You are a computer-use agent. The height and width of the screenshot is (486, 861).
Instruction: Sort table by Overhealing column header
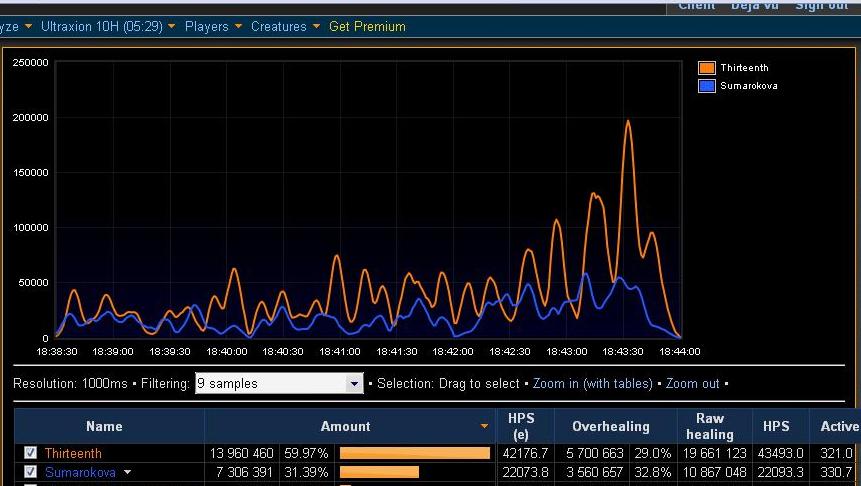(x=611, y=426)
